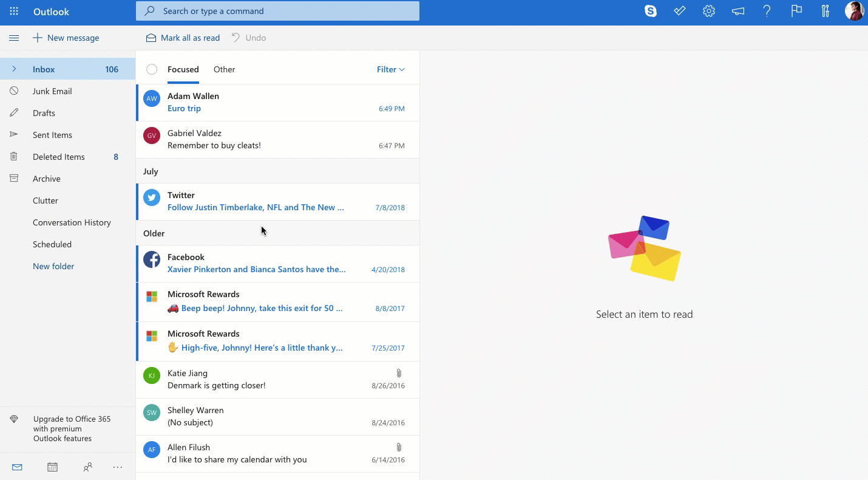The height and width of the screenshot is (480, 868).
Task: Toggle the select-all circle checkbox
Action: tap(152, 69)
